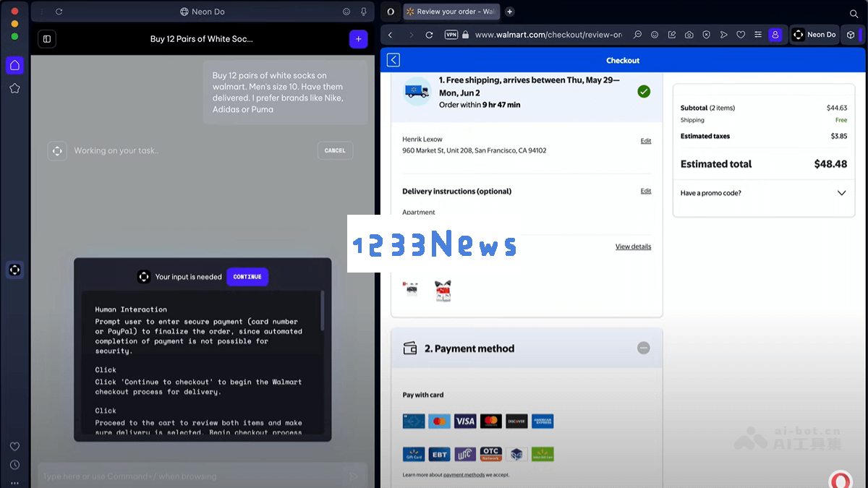This screenshot has height=488, width=868.
Task: Go back with the Walmart Checkout header arrow
Action: click(393, 61)
